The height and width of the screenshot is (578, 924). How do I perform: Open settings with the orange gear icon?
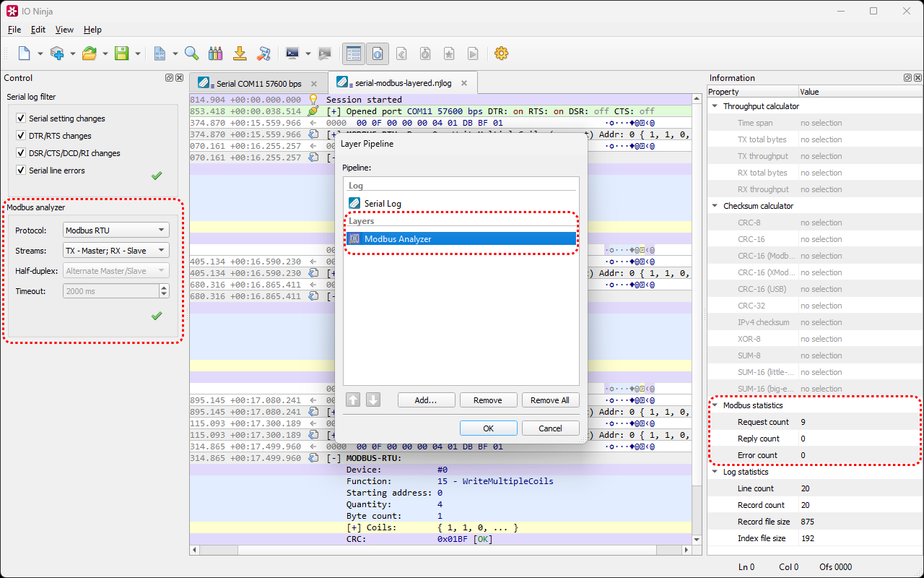coord(501,53)
